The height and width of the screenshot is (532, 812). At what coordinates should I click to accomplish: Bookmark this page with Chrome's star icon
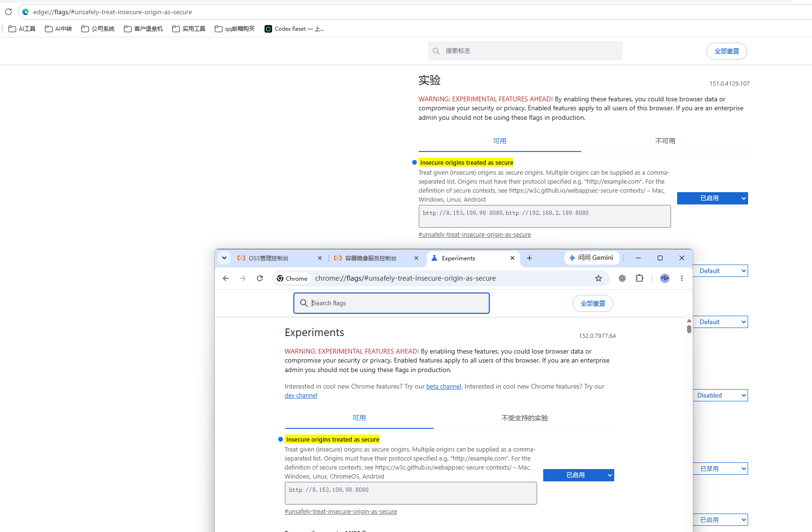click(599, 278)
